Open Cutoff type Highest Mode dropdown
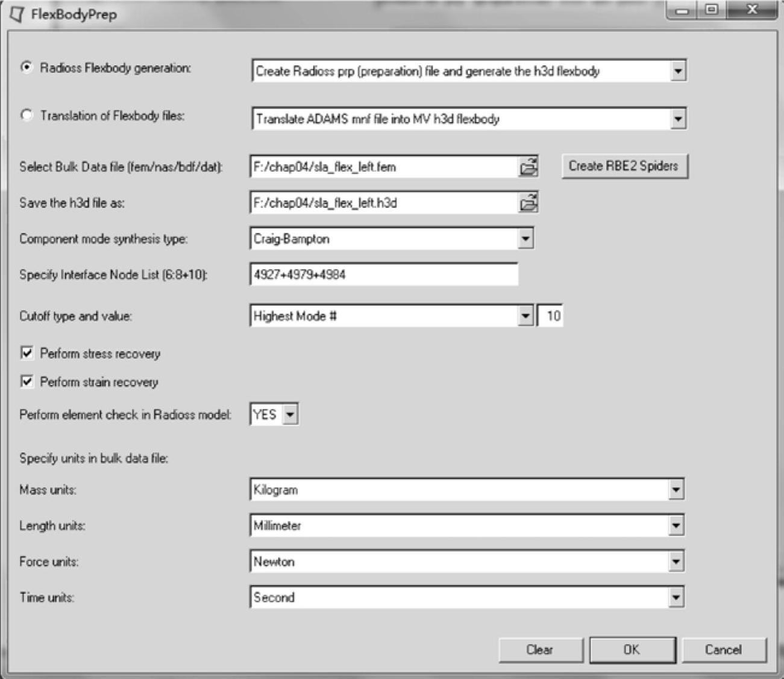The image size is (784, 679). point(525,316)
